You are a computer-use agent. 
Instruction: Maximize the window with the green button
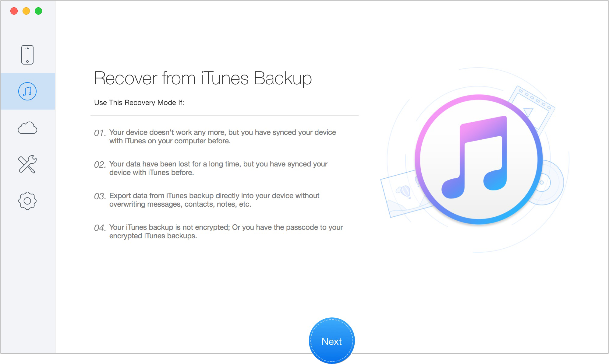[38, 11]
